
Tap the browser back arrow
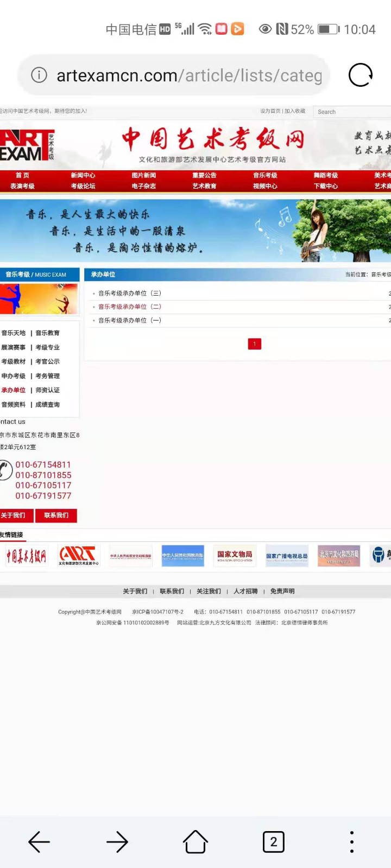coord(39,842)
